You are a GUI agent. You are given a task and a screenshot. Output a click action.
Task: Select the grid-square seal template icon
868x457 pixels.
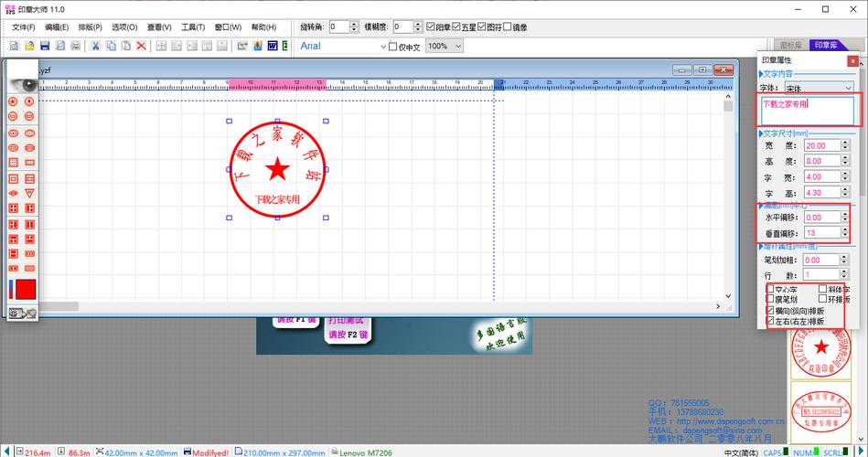pos(14,163)
